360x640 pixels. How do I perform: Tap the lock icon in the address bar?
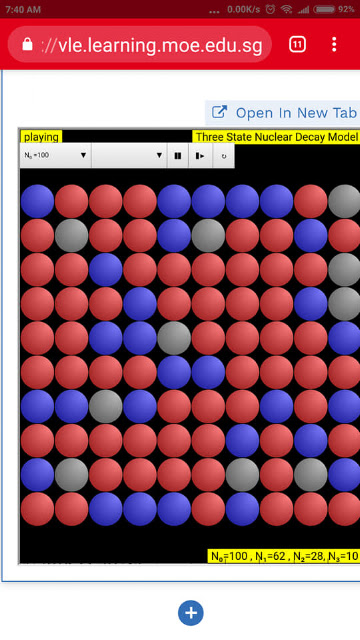coord(27,45)
